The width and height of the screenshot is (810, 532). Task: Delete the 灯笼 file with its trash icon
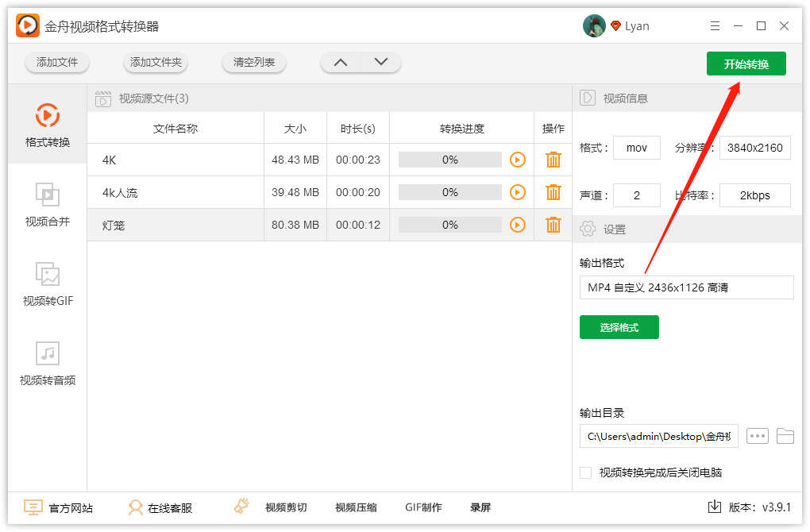pyautogui.click(x=553, y=225)
